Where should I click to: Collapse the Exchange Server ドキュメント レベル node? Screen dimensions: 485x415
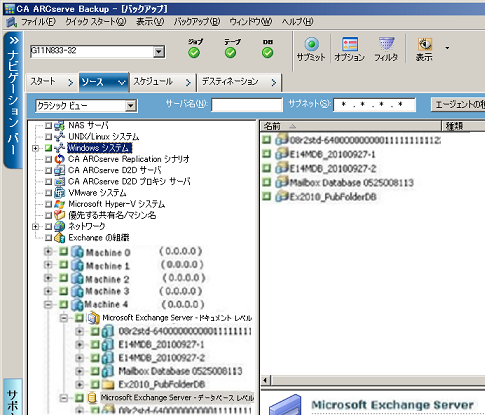click(64, 318)
